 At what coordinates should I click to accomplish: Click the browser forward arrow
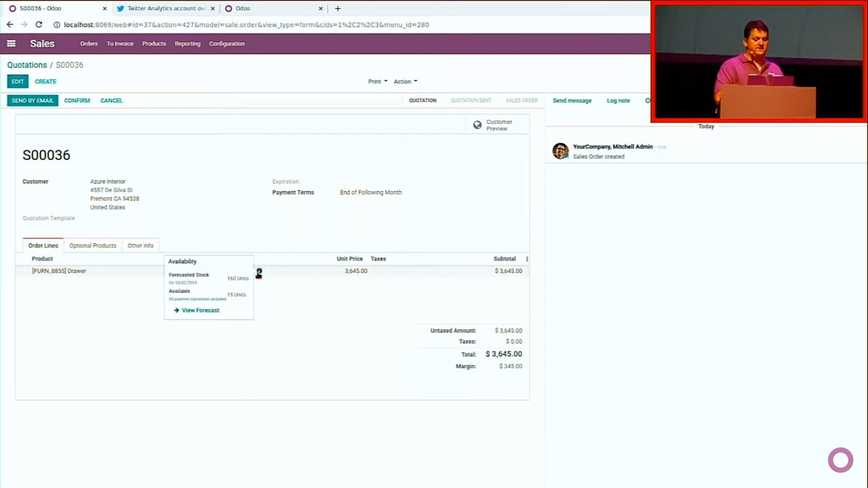pyautogui.click(x=24, y=25)
